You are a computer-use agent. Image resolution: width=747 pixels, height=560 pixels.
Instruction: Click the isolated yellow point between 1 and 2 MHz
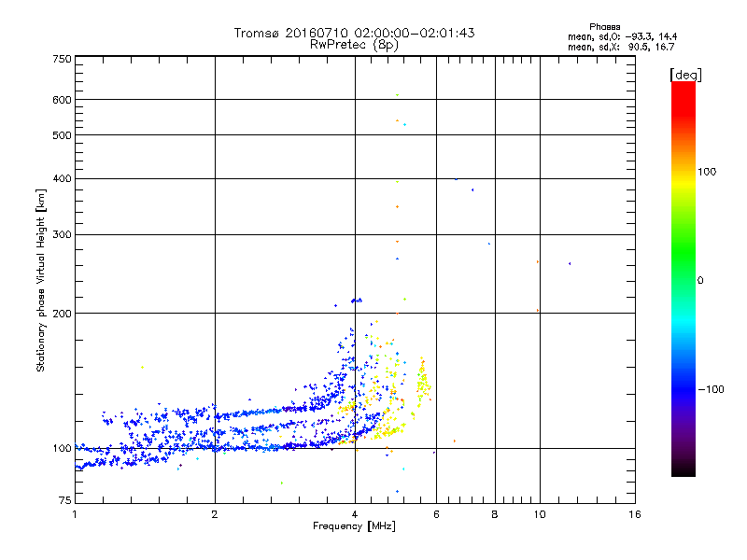(142, 367)
